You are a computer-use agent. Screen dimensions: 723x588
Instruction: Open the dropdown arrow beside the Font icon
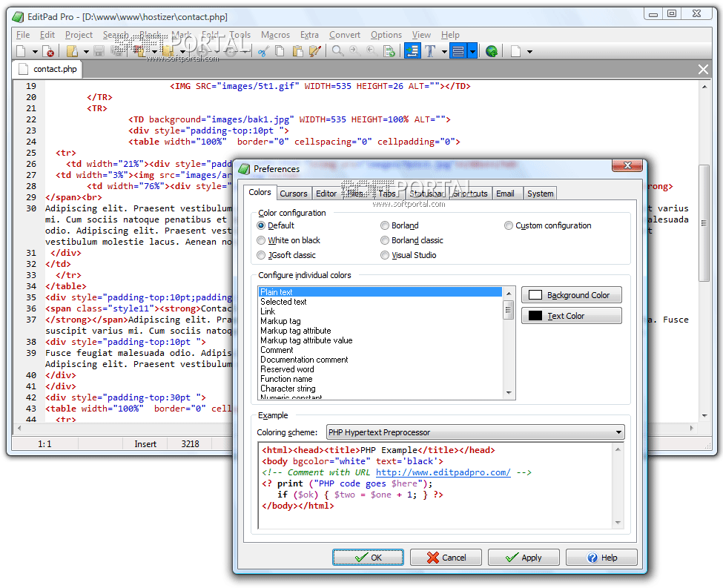444,52
